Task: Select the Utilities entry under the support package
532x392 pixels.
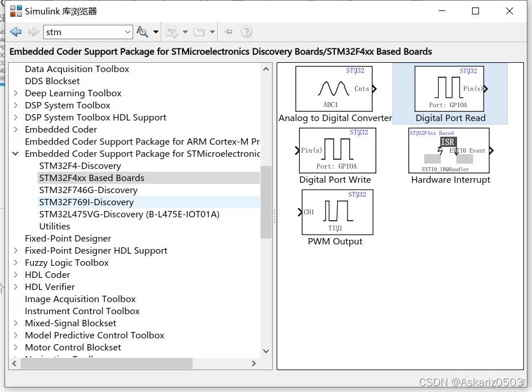Action: coord(55,226)
